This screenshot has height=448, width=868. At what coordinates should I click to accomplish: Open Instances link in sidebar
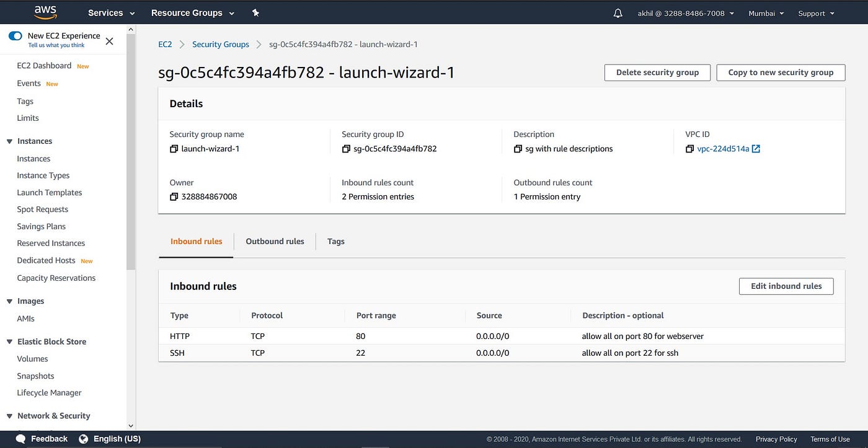click(33, 159)
